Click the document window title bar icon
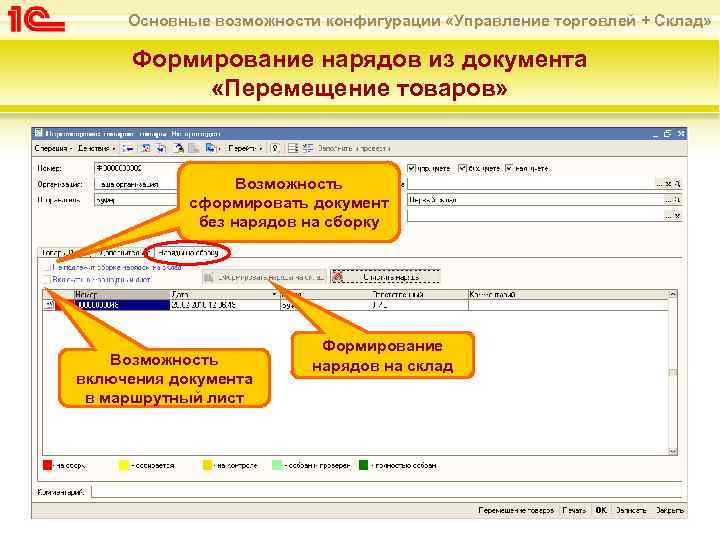720x540 pixels. pos(39,134)
